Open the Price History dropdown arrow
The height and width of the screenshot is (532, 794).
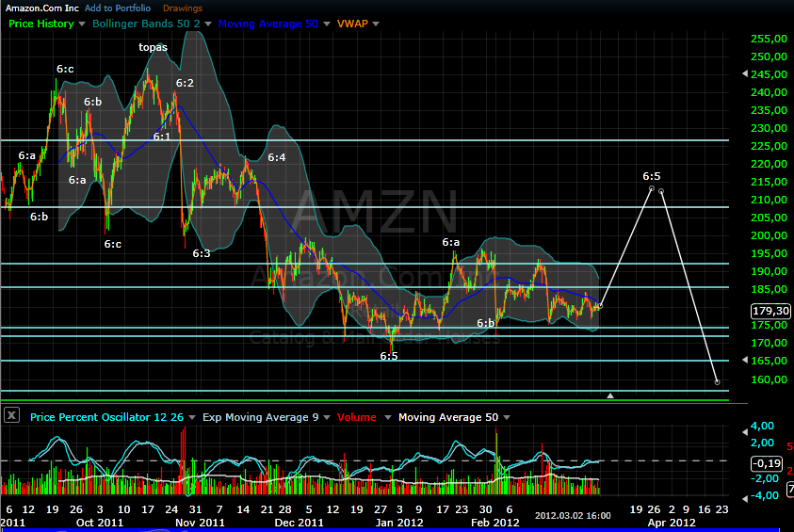point(82,24)
